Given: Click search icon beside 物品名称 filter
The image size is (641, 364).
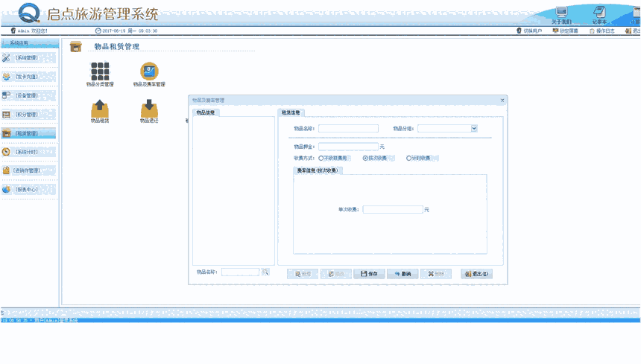Looking at the screenshot, I should [265, 272].
